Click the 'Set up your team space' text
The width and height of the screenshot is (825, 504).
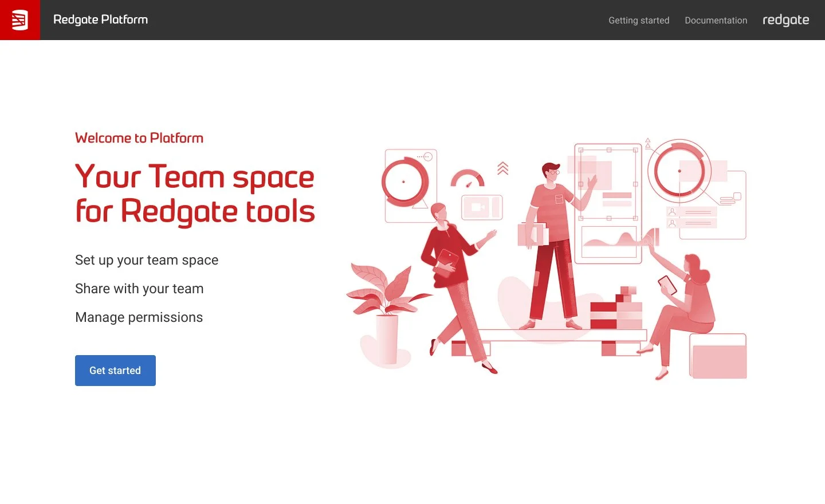pos(147,260)
